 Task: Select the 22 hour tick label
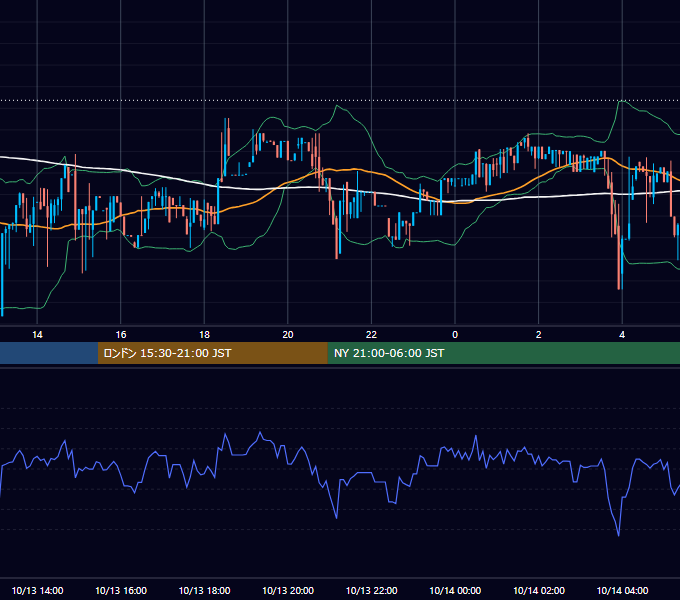click(x=371, y=334)
